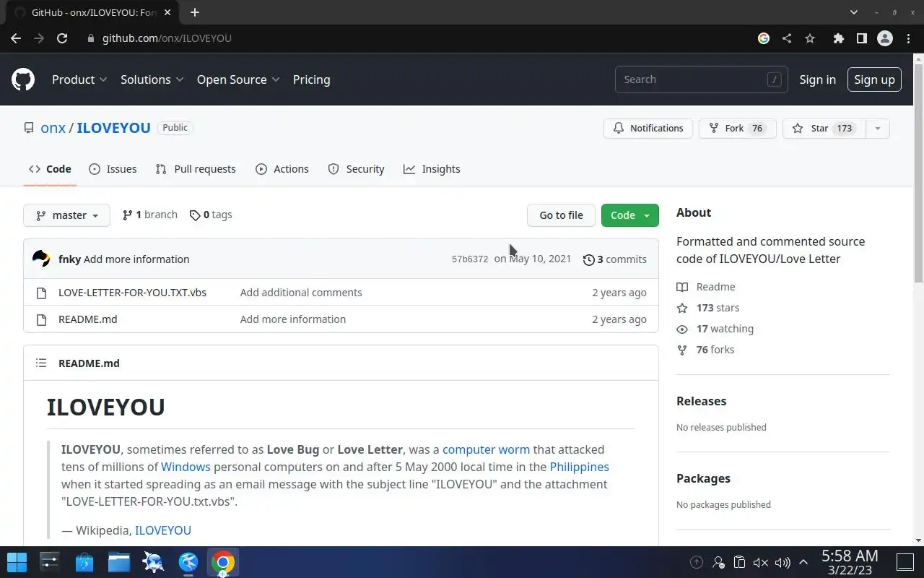Open the Pricing page
The width and height of the screenshot is (924, 578).
click(312, 79)
